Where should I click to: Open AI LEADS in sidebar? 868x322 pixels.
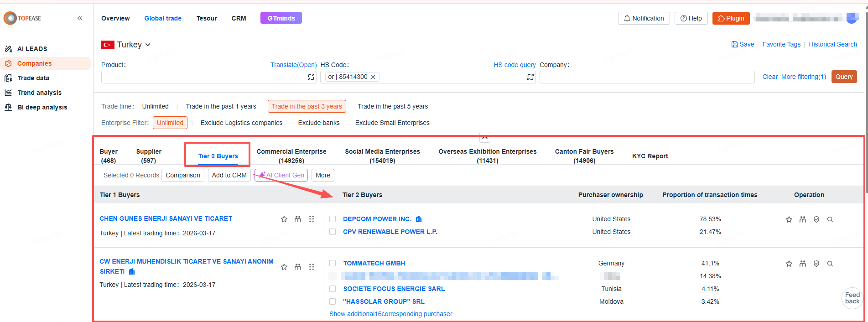[32, 49]
